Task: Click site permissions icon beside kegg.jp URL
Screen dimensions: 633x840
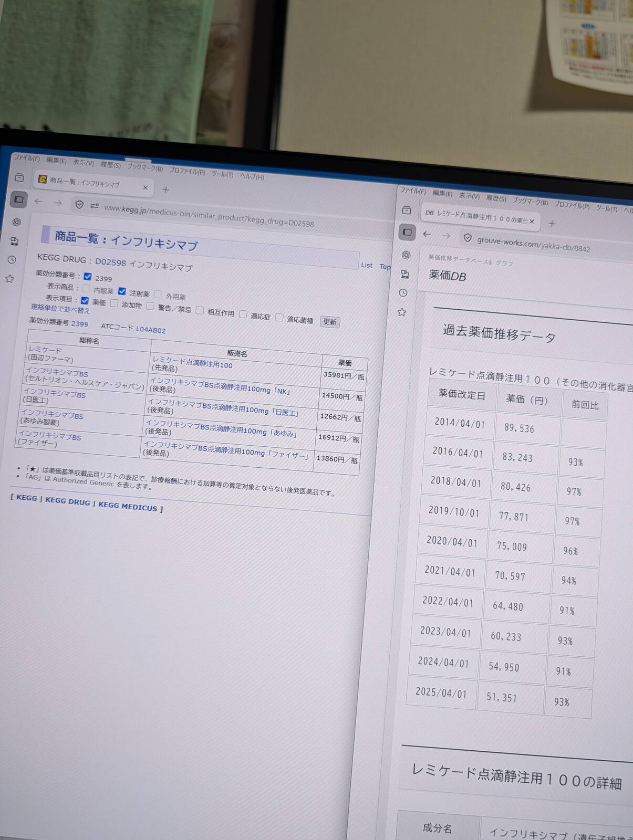Action: click(x=94, y=206)
